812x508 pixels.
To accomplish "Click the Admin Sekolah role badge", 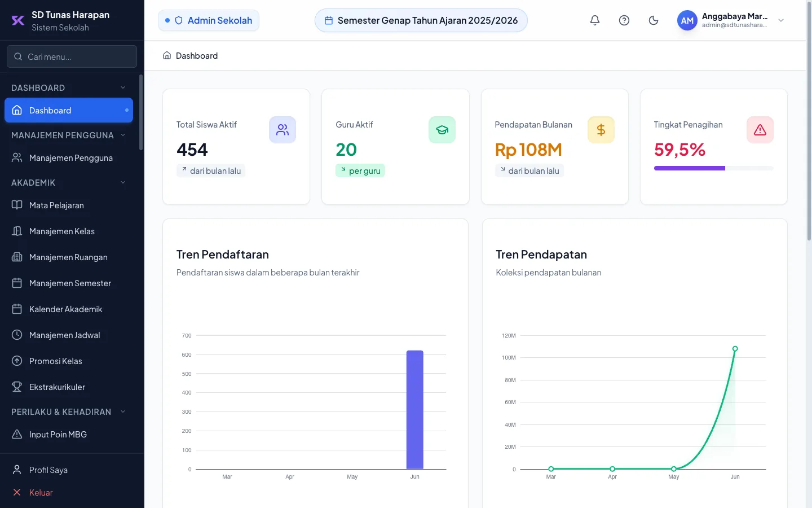I will [209, 20].
